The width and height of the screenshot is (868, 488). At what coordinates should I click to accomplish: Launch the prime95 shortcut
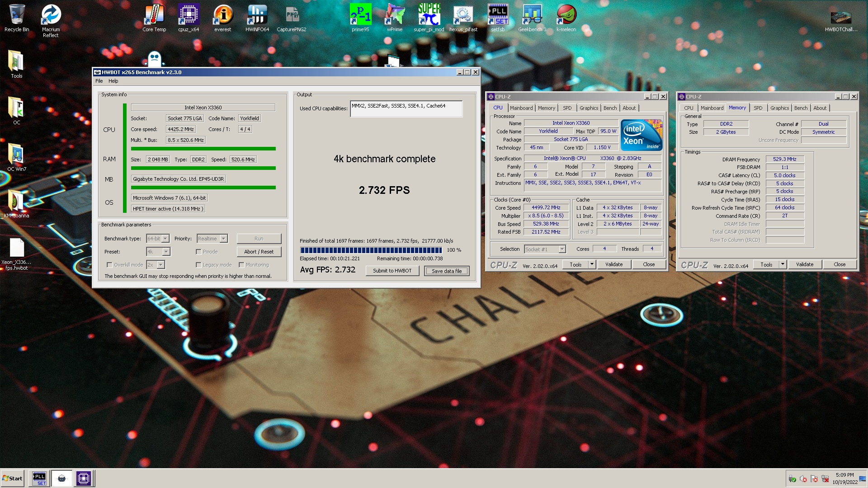360,18
